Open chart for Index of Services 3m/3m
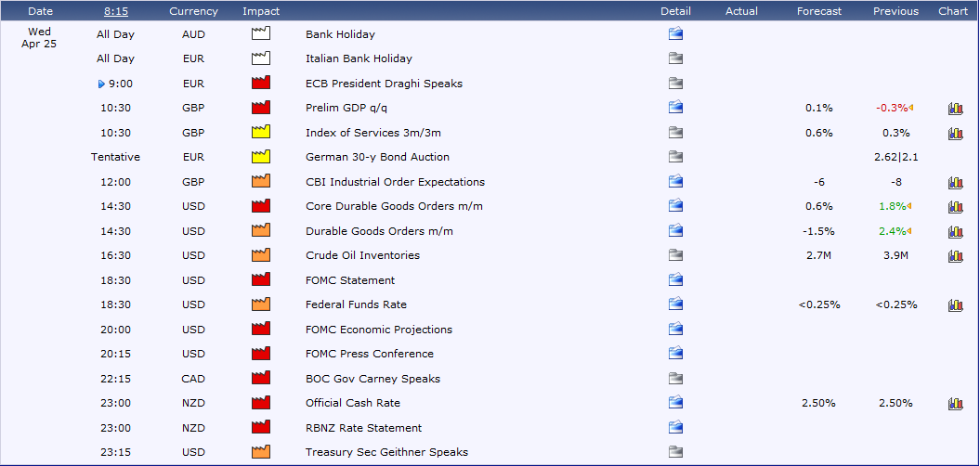Screen dimensions: 980x466 tap(955, 133)
